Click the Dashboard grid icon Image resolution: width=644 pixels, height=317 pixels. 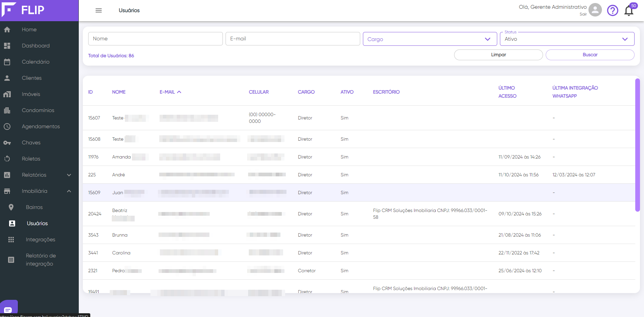tap(7, 46)
